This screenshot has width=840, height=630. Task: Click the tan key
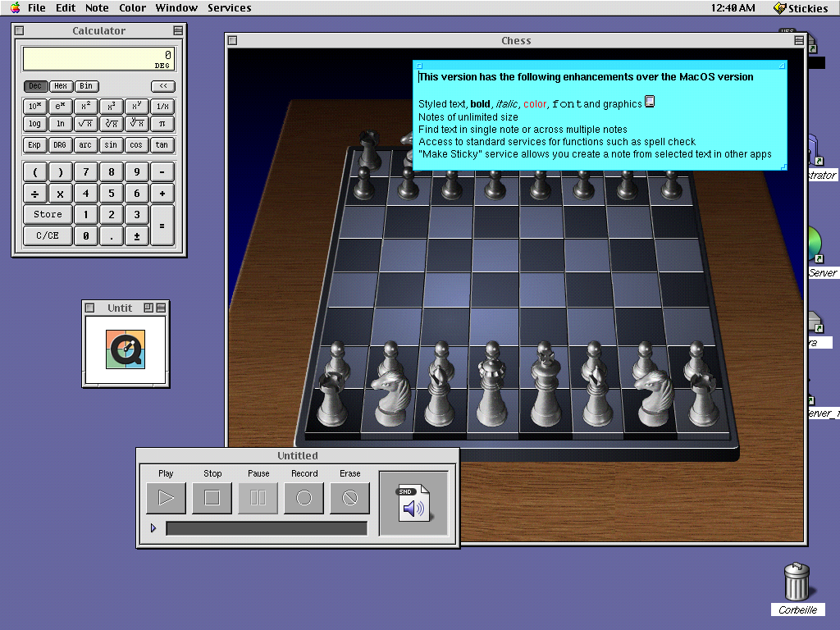tap(162, 145)
